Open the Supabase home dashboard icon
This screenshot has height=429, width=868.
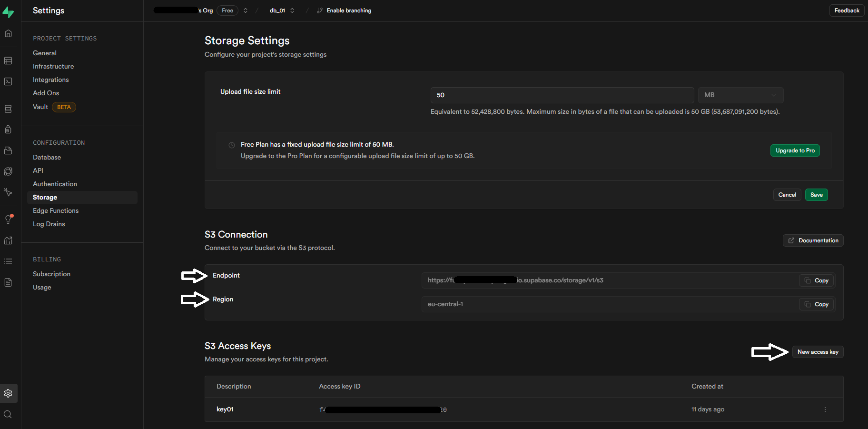tap(9, 33)
